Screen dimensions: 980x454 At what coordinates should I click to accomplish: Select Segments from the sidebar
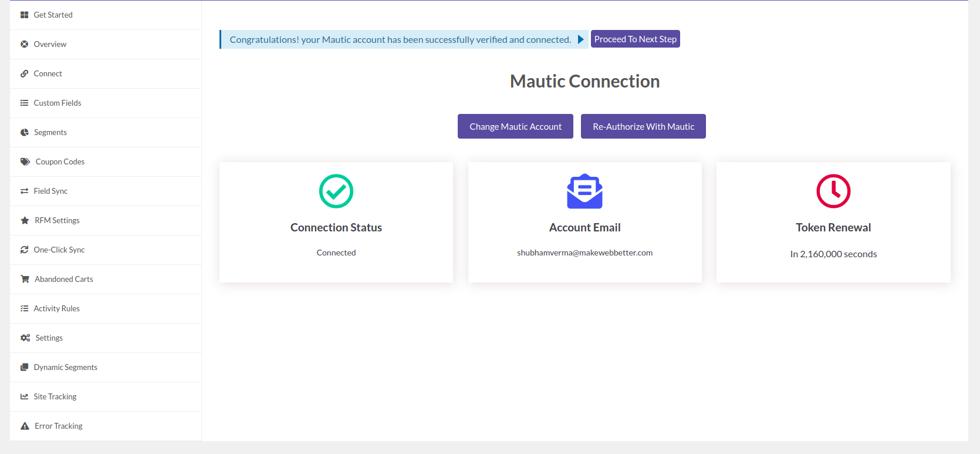(106, 132)
